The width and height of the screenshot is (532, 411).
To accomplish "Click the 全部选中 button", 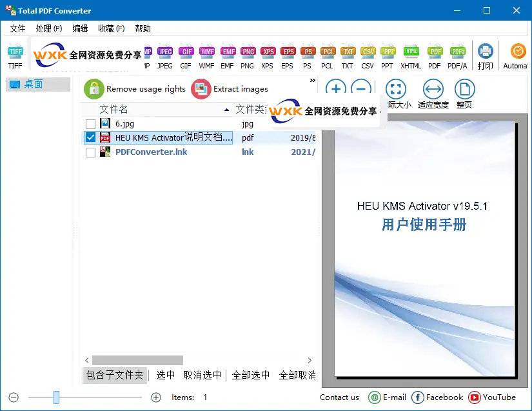I will (x=250, y=375).
